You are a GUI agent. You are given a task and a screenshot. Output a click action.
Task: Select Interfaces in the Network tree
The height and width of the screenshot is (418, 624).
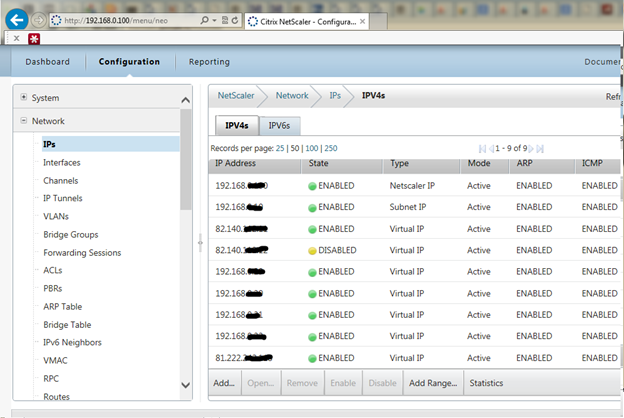[62, 162]
